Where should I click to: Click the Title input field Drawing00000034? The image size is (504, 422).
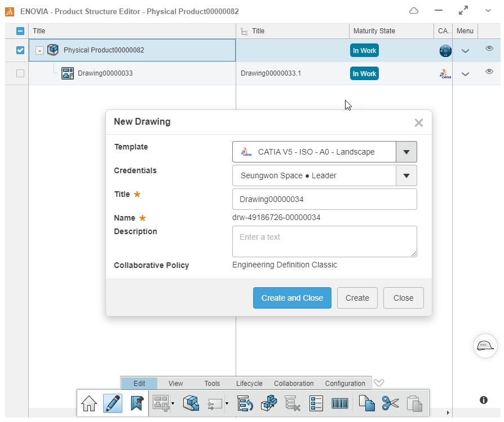(x=324, y=199)
